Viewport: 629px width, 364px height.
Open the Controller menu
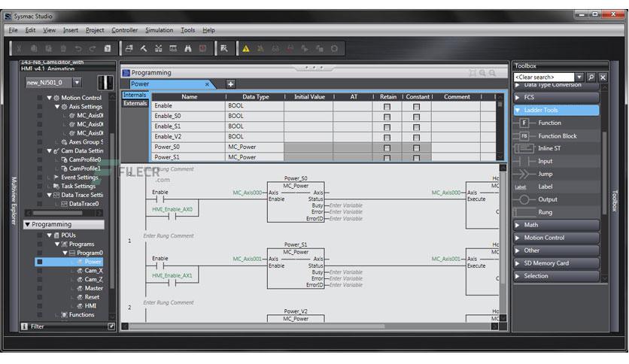[124, 30]
